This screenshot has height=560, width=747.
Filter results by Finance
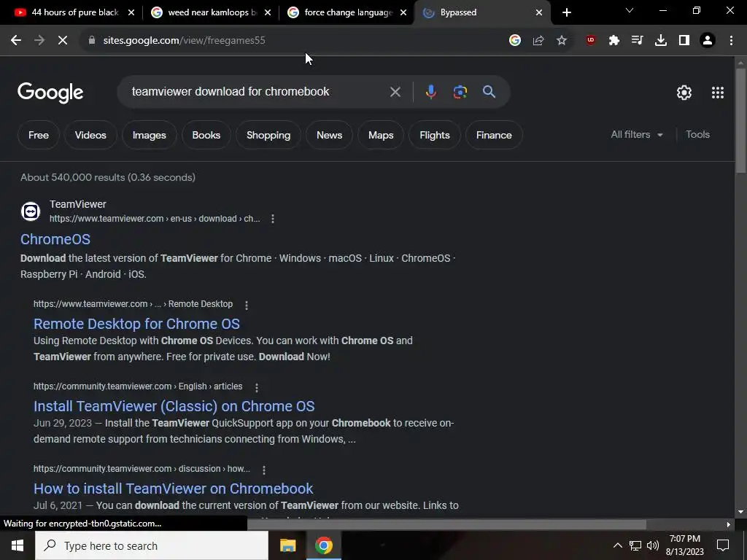tap(494, 135)
